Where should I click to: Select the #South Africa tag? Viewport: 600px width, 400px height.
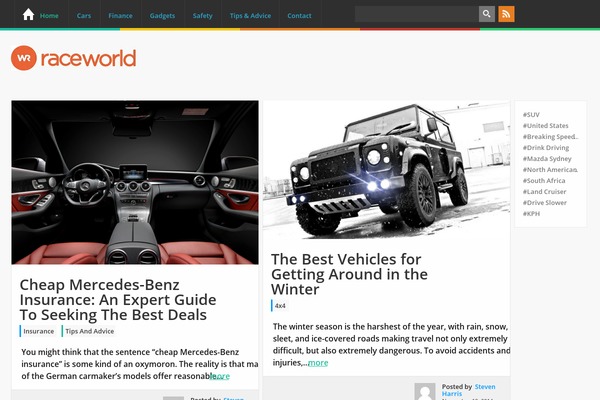(544, 181)
